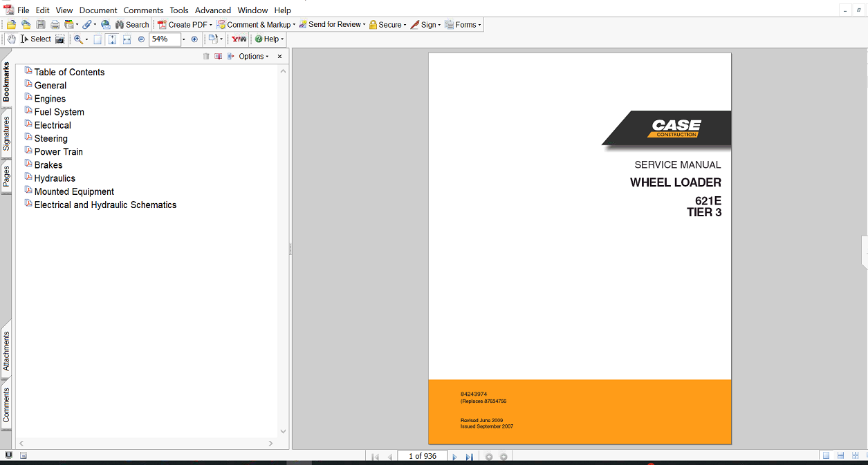
Task: Open Electrical and Hydraulic Schematics bookmark
Action: click(x=105, y=205)
